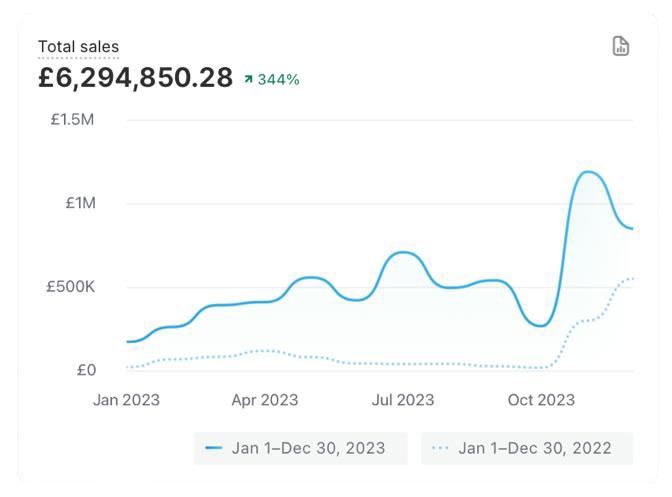Open the report icon in card corner
Image resolution: width=672 pixels, height=497 pixels.
pos(621,46)
